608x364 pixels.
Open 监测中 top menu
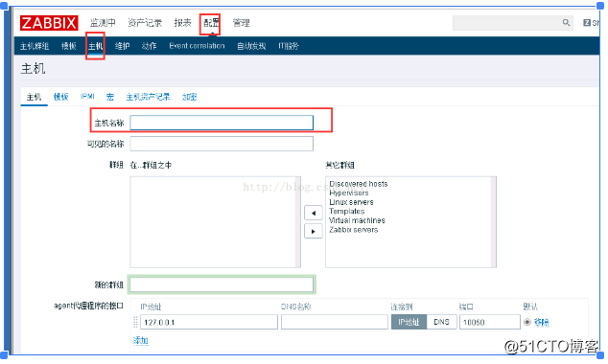pyautogui.click(x=103, y=23)
